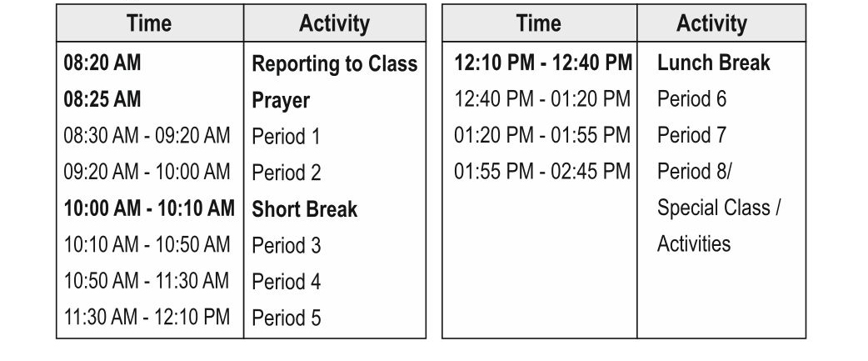Click the Reporting to Class entry
Screen dimensions: 868x361
click(x=334, y=64)
